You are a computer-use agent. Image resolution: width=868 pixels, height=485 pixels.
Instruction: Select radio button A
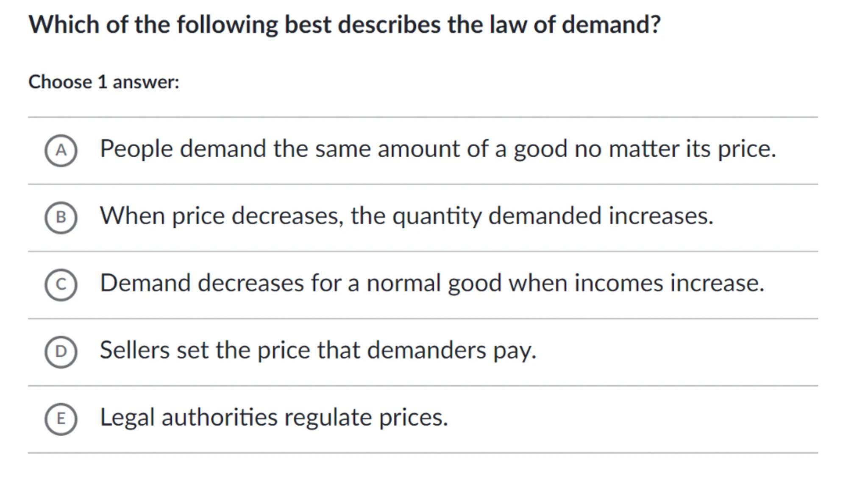(x=61, y=151)
